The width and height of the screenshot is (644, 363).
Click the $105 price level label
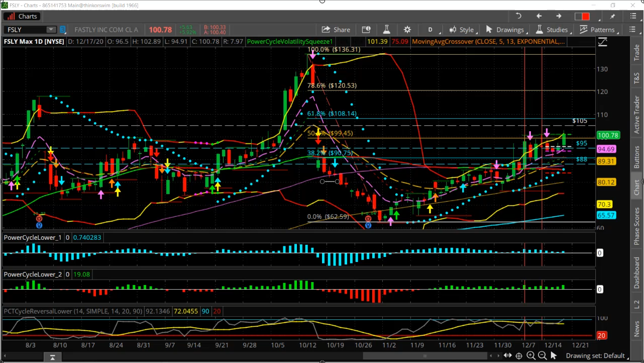[580, 121]
